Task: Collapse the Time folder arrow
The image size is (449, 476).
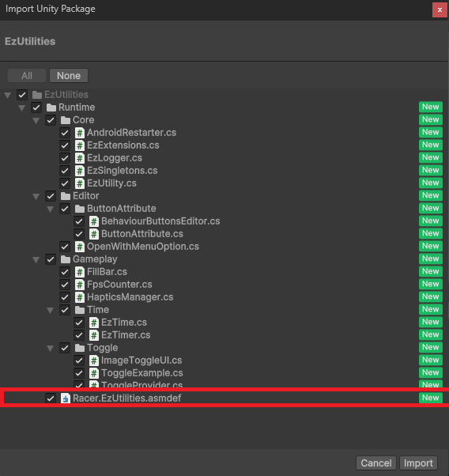Action: click(x=51, y=311)
